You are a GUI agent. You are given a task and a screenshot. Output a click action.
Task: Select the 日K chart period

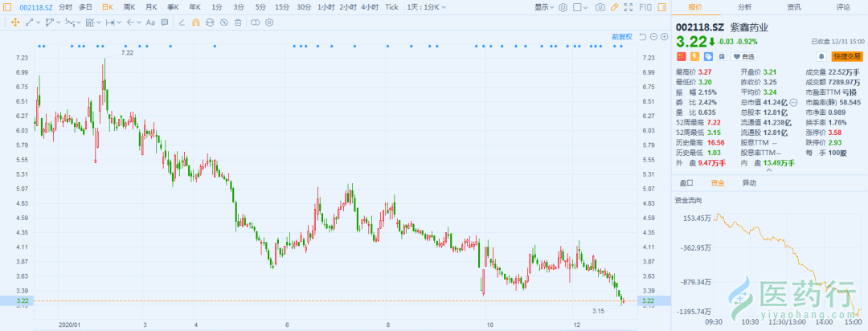pos(108,7)
